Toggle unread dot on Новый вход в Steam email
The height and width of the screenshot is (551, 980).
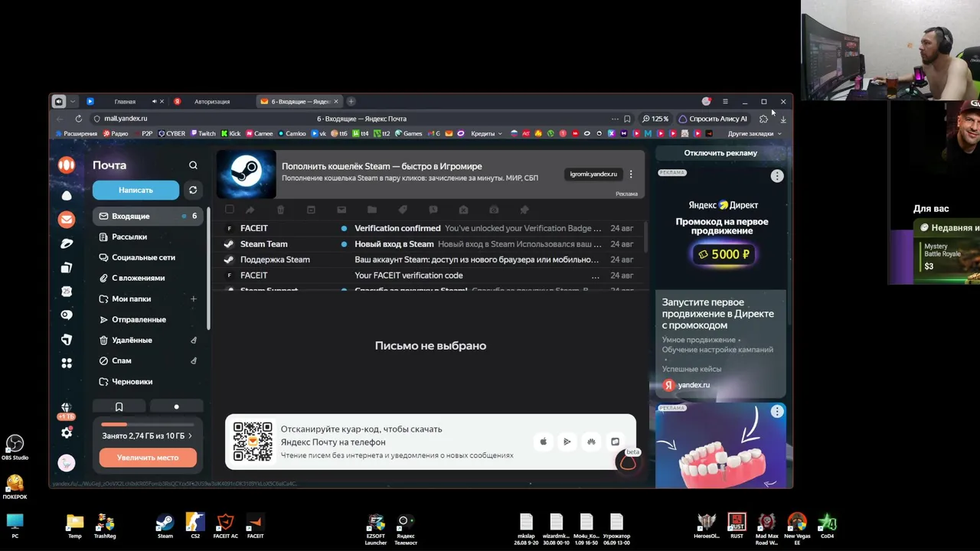point(344,244)
